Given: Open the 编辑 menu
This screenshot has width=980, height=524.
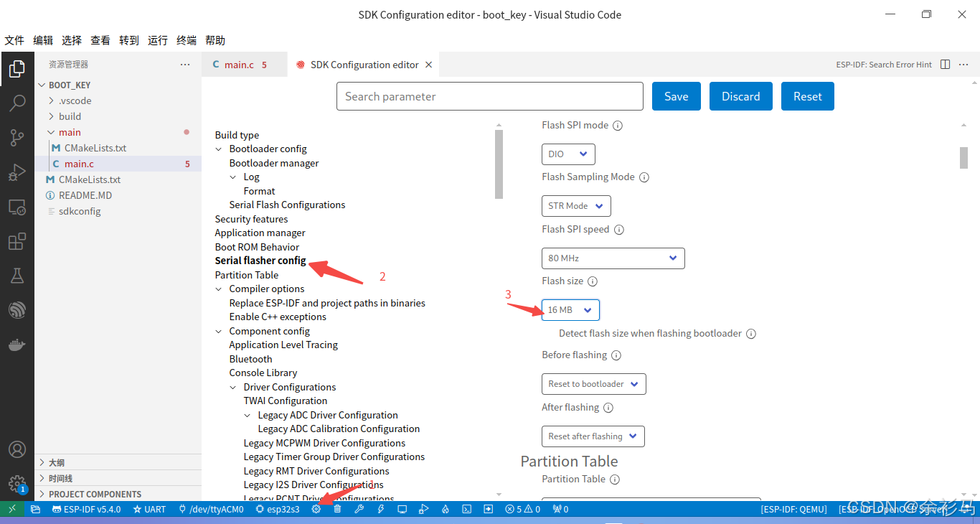Looking at the screenshot, I should click(x=43, y=41).
